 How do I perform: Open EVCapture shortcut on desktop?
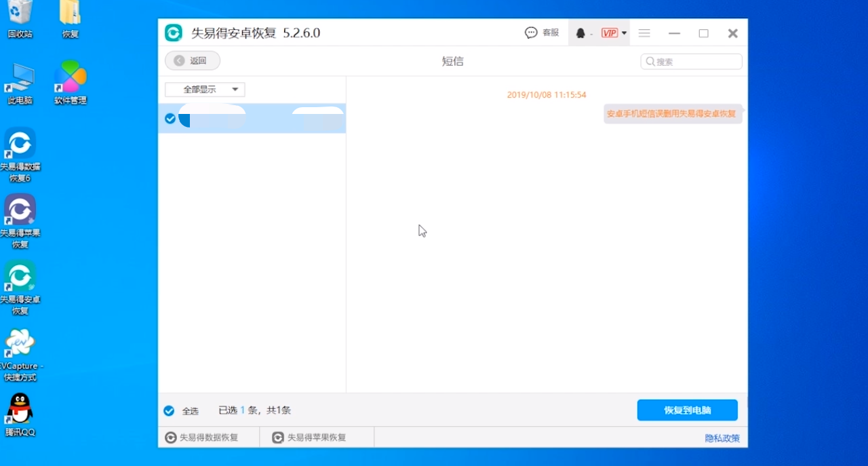[20, 355]
